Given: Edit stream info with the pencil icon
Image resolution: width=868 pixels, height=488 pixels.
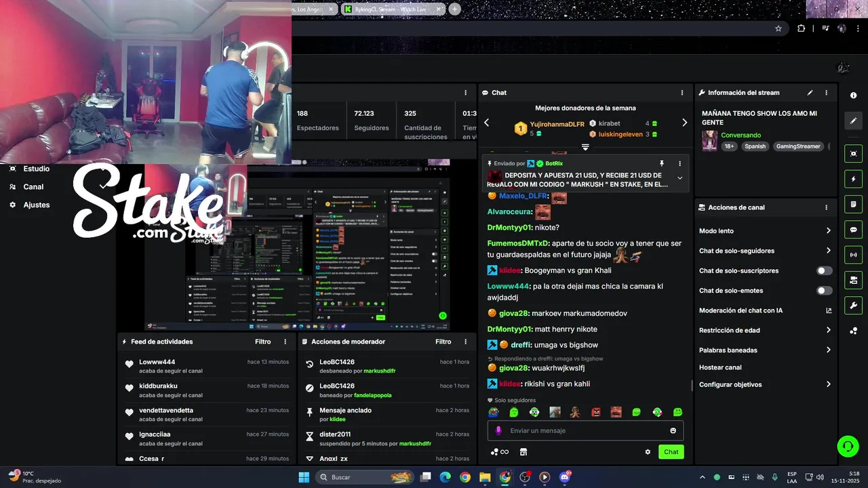Looking at the screenshot, I should coord(810,93).
